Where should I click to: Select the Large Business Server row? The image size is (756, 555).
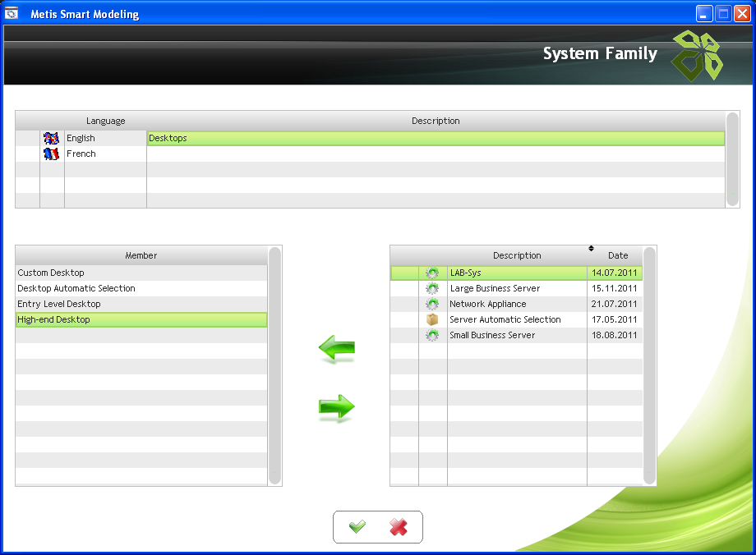(x=516, y=288)
